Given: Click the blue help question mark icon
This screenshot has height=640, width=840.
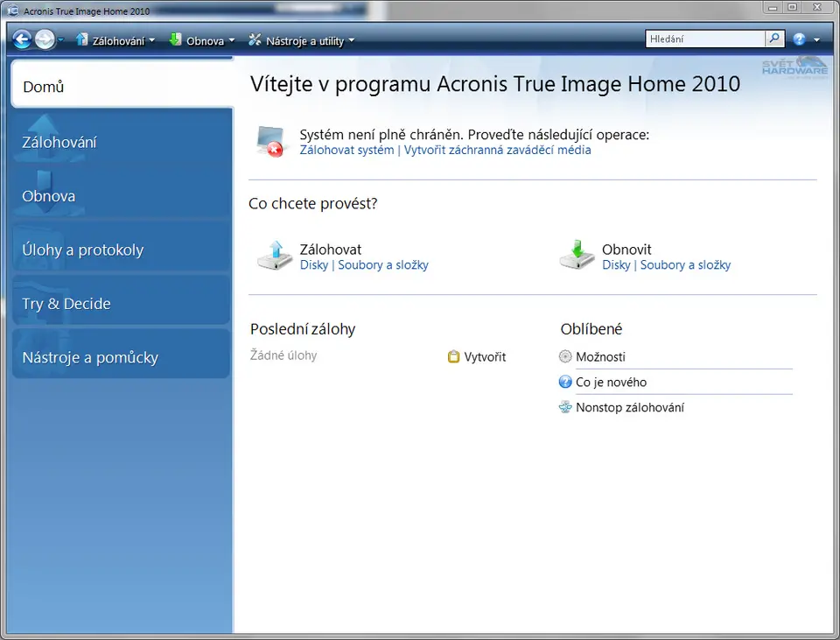Looking at the screenshot, I should click(x=799, y=39).
